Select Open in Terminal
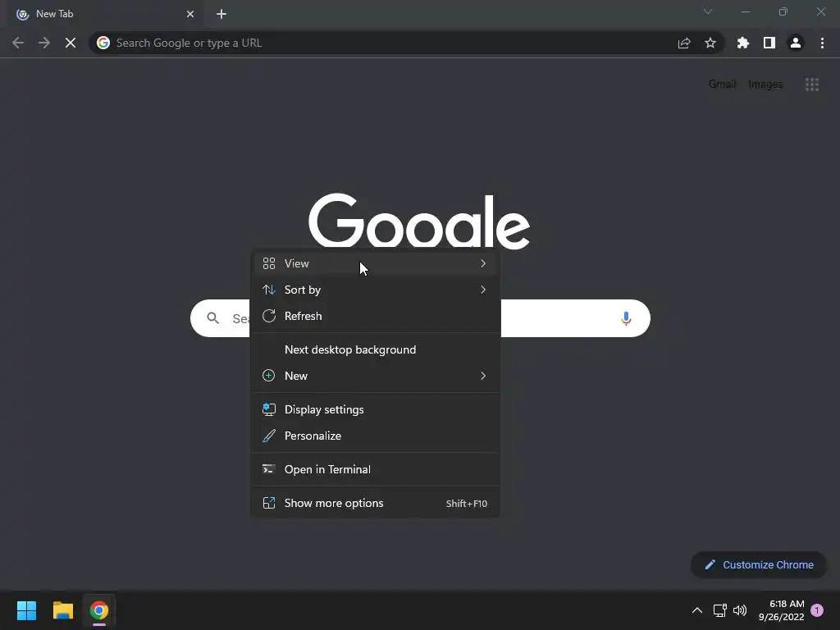Screen dimensions: 840x630 click(x=375, y=470)
